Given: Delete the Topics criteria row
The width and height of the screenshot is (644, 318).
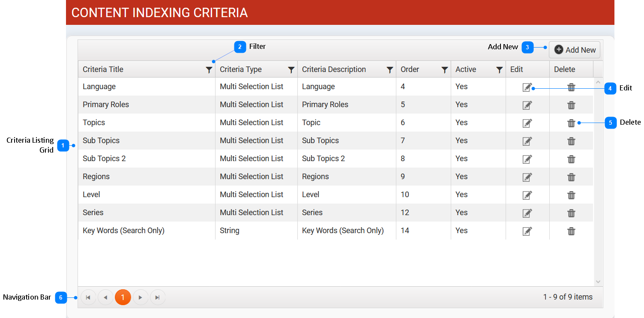Looking at the screenshot, I should (x=571, y=123).
